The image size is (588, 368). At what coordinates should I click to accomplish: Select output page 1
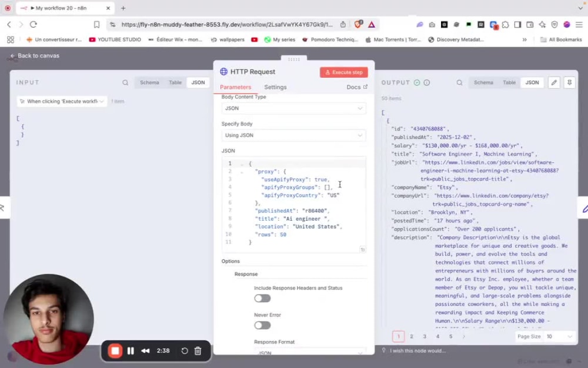[398, 336]
